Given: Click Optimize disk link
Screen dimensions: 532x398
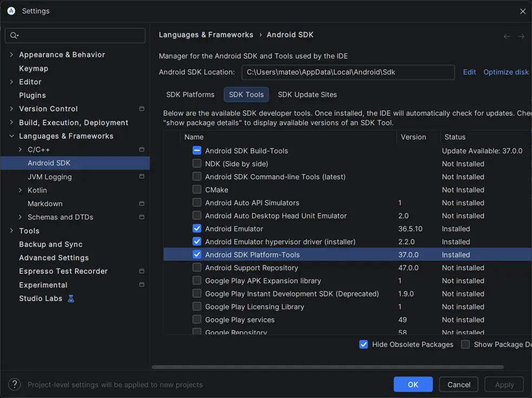Looking at the screenshot, I should click(x=506, y=72).
